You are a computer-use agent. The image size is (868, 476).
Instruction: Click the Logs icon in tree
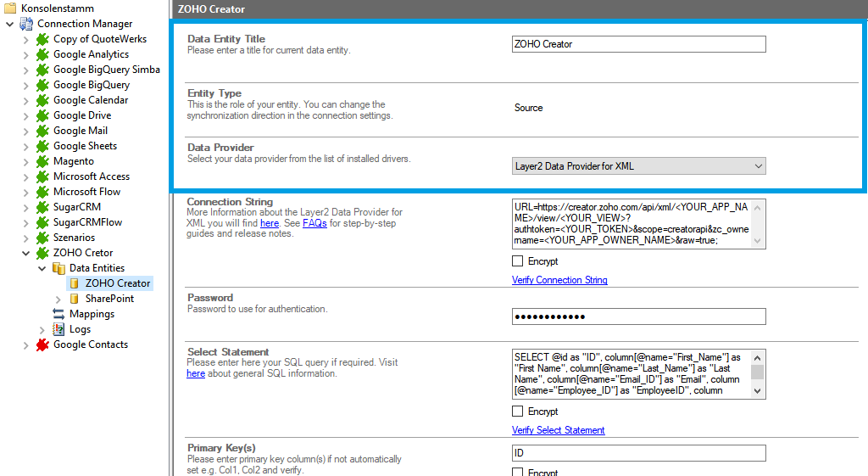[x=58, y=329]
